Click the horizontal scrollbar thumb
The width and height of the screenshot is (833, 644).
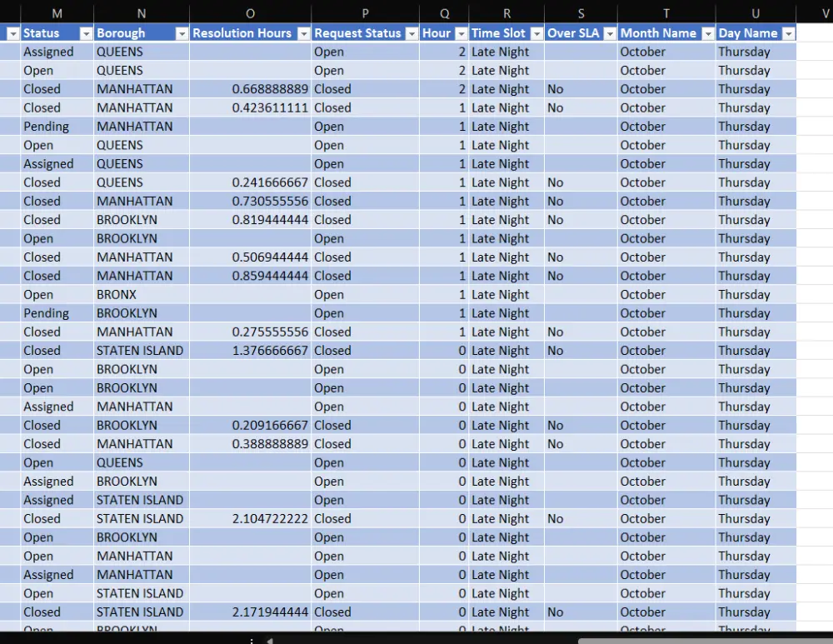pyautogui.click(x=705, y=641)
